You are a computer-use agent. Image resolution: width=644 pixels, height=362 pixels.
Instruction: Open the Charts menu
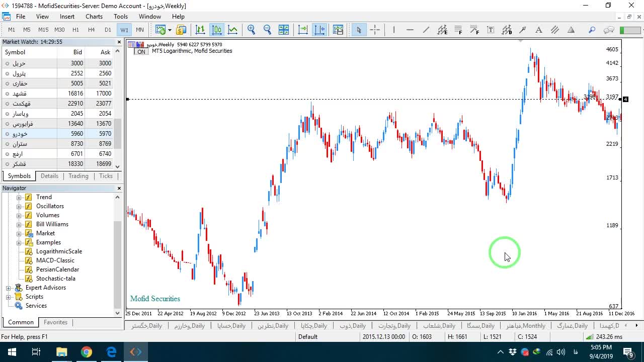pyautogui.click(x=94, y=17)
